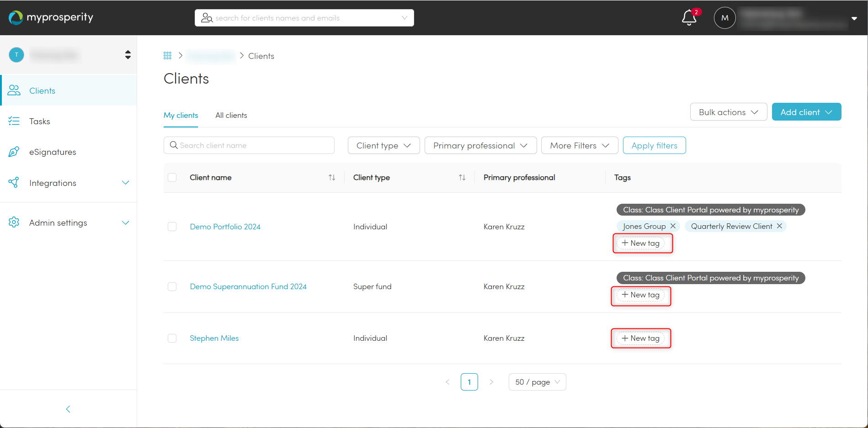Screen dimensions: 868x428
Task: Open Tasks in the sidebar
Action: click(69, 121)
